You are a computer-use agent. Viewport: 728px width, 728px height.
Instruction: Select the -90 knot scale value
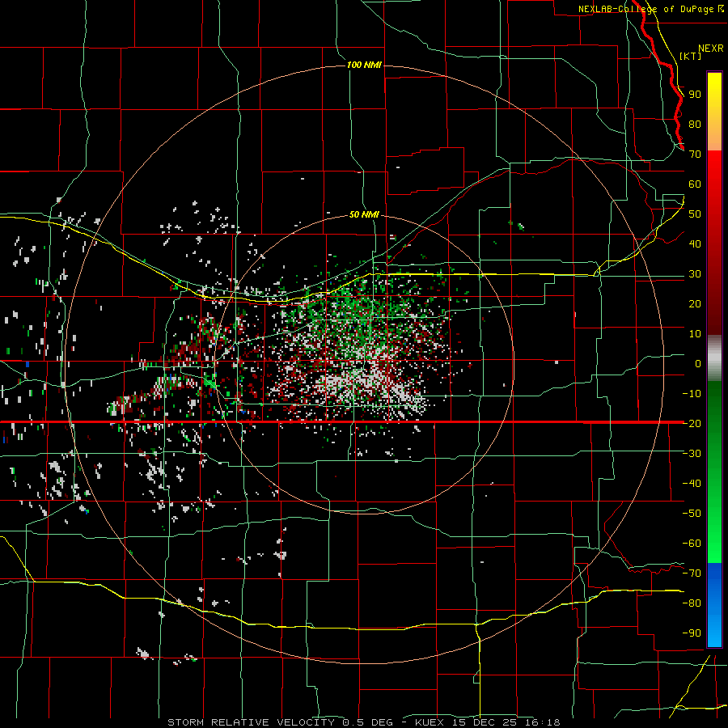[x=692, y=633]
